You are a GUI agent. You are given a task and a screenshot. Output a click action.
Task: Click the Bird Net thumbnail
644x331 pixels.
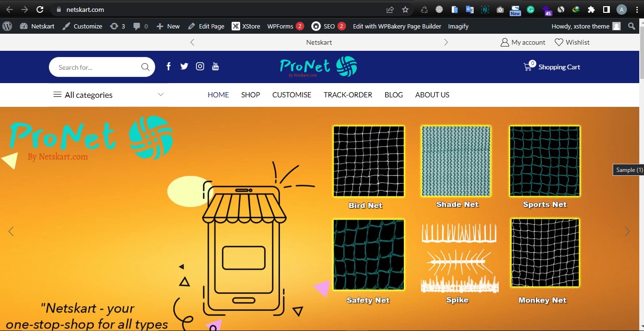369,161
